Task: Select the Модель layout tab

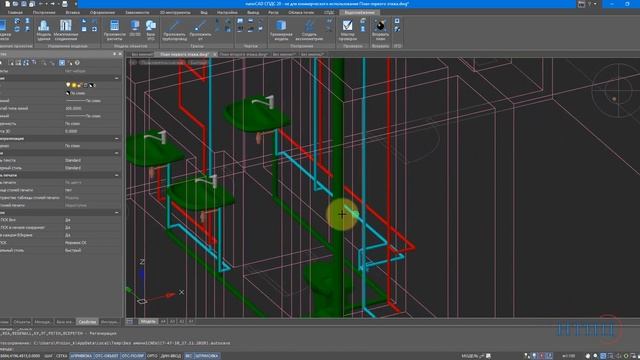Action: (x=148, y=322)
